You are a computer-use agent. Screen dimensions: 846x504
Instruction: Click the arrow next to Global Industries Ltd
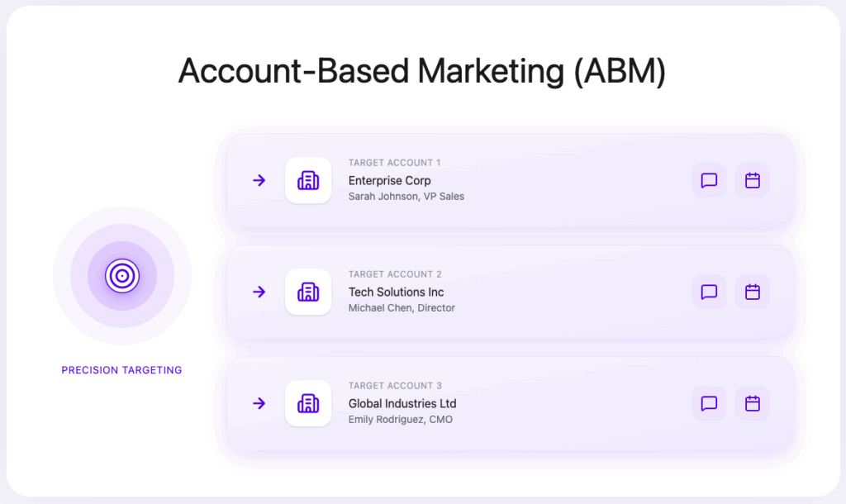pyautogui.click(x=259, y=403)
